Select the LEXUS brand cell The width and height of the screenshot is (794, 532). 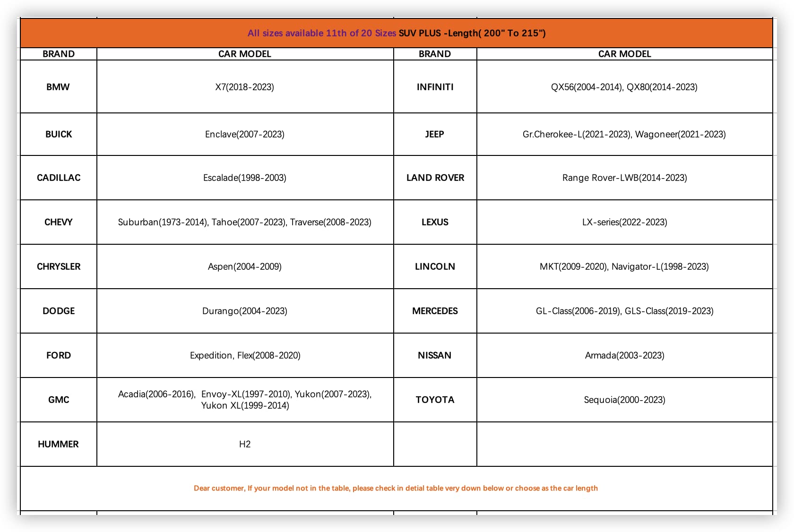pyautogui.click(x=435, y=222)
